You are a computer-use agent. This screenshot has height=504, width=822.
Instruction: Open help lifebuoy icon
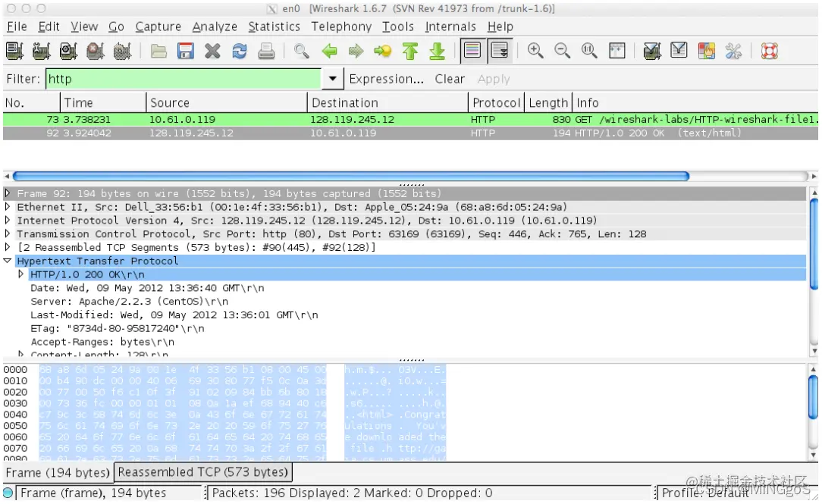(769, 51)
